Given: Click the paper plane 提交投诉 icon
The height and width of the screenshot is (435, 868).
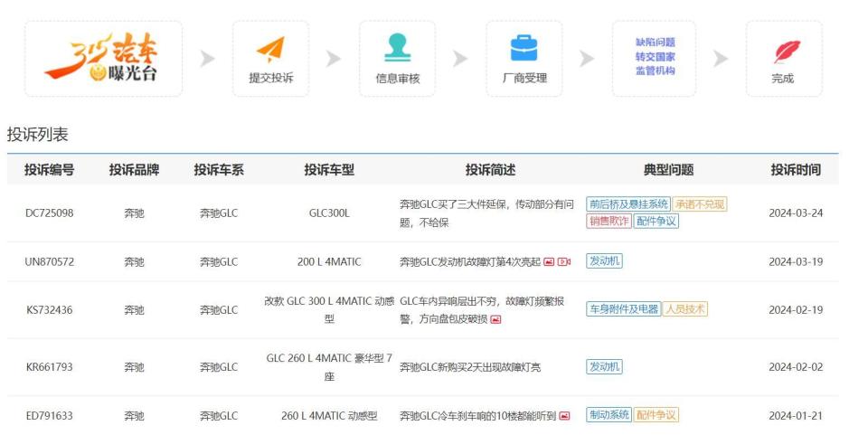Looking at the screenshot, I should click(270, 49).
